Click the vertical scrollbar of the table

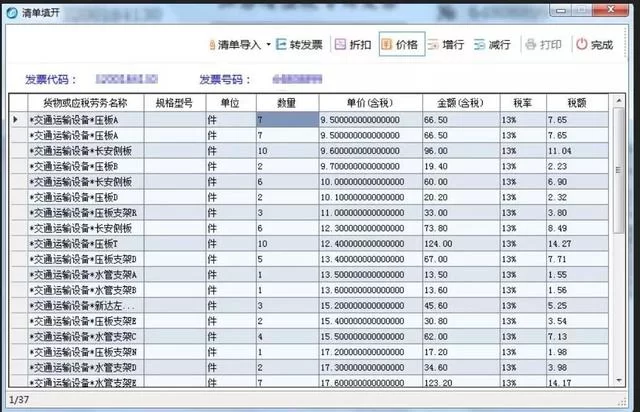pos(619,250)
